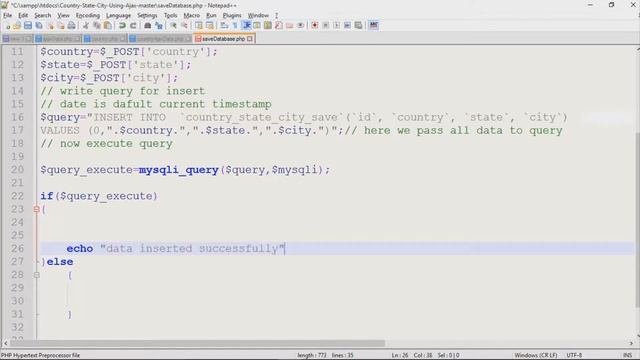This screenshot has width=640, height=360.
Task: Print the document using toolbar icon
Action: pos(71,25)
